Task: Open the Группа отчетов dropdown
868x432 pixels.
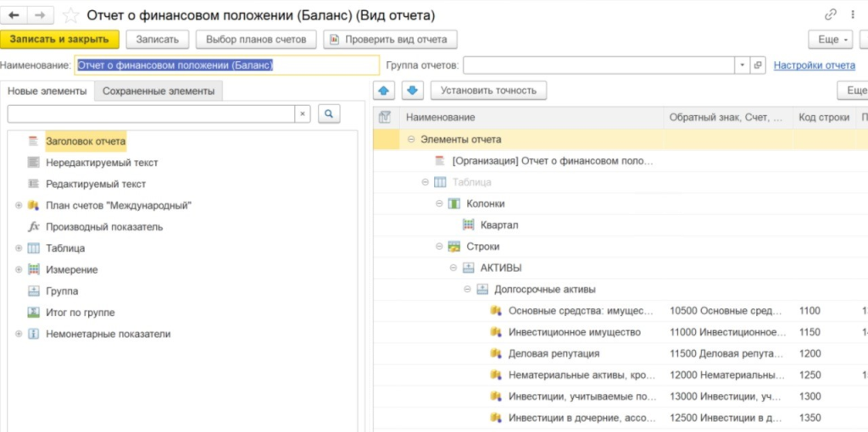Action: point(743,65)
